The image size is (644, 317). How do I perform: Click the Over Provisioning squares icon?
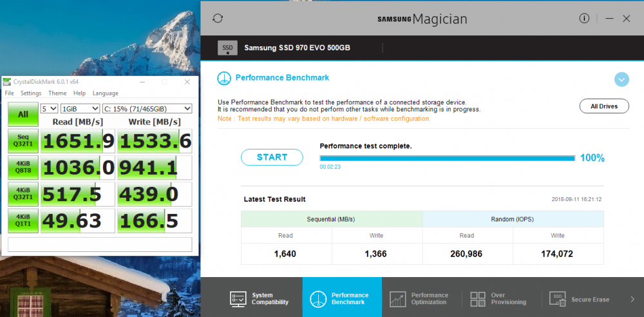tap(478, 299)
